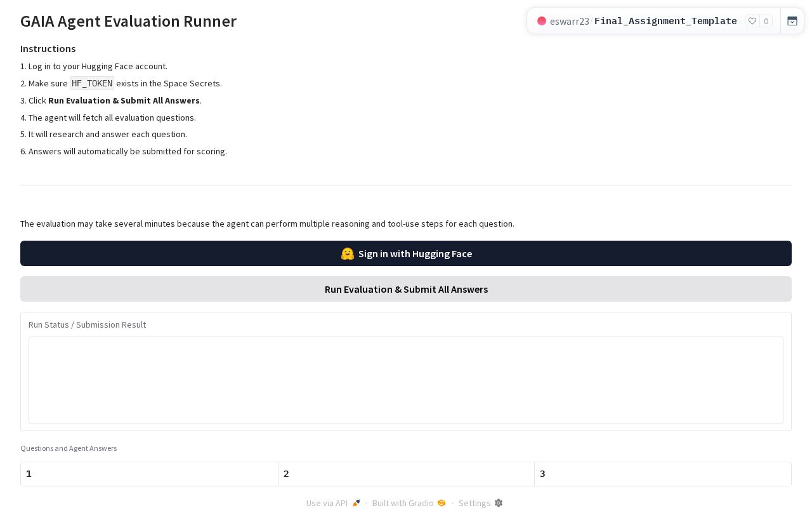812x508 pixels.
Task: Click the "Questions and Agent Answers" label
Action: 69,448
